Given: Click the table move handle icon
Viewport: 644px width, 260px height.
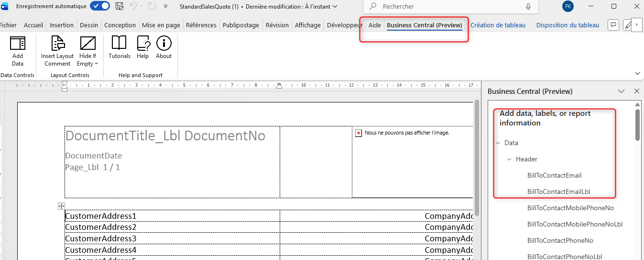Looking at the screenshot, I should [x=61, y=206].
